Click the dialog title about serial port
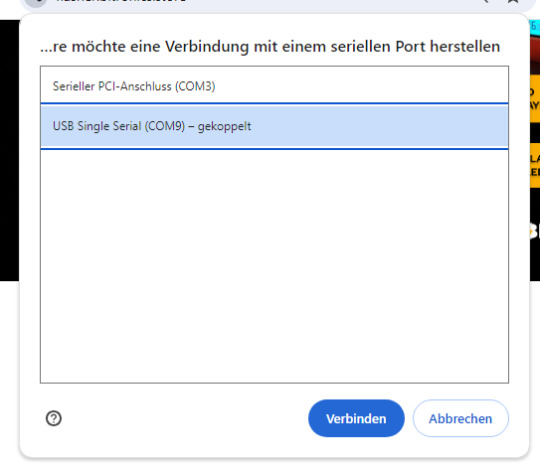This screenshot has width=540, height=470. coord(270,46)
